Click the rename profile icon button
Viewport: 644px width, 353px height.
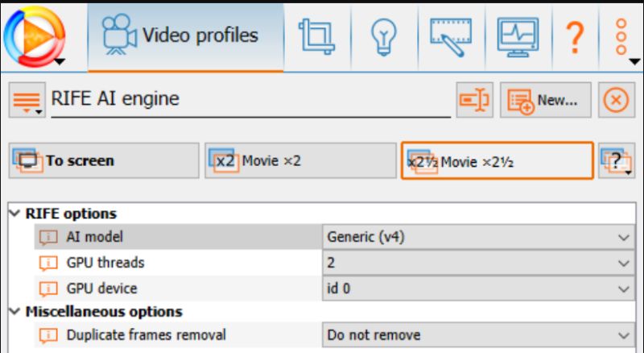coord(474,100)
